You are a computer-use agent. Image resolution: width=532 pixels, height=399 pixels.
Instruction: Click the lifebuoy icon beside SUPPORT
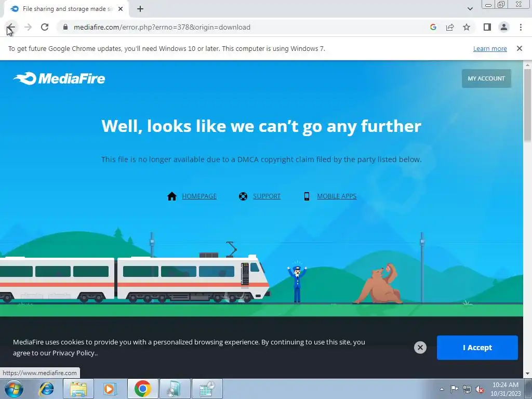click(x=243, y=196)
